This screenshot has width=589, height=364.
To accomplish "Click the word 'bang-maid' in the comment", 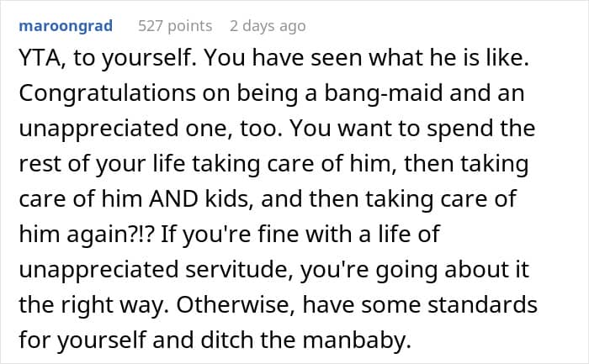I will 384,93.
